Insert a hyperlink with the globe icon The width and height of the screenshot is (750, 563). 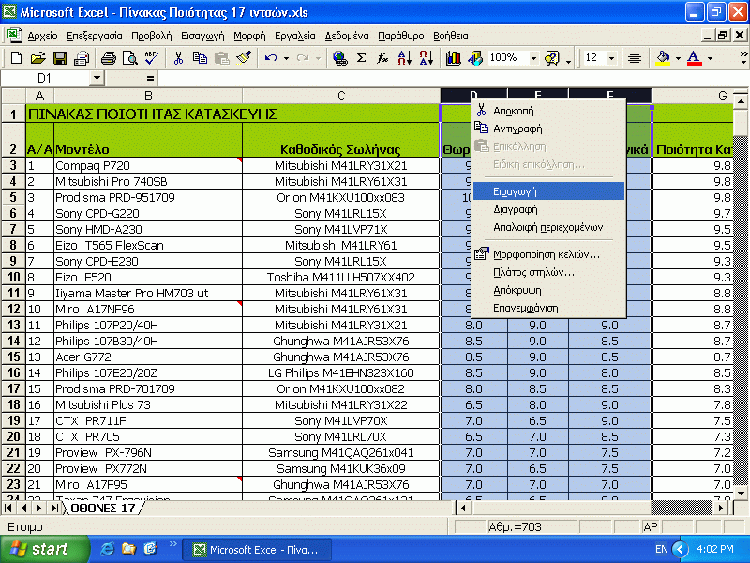[x=340, y=58]
